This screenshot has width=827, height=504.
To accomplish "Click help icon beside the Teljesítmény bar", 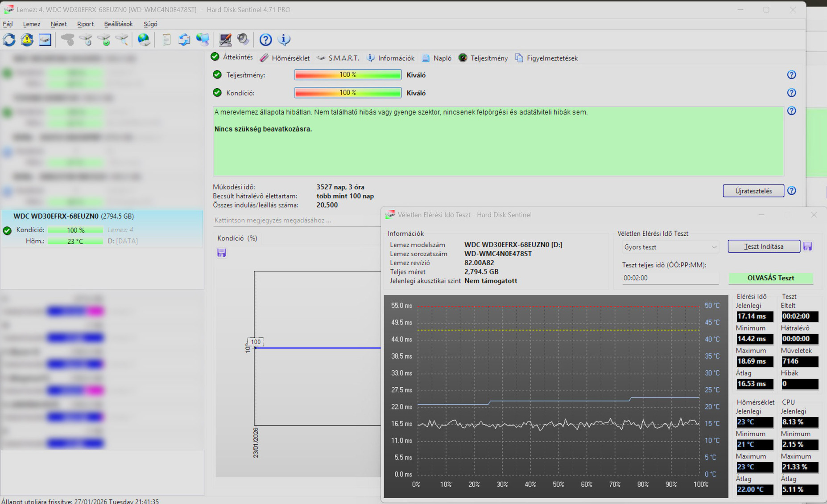I will tap(791, 75).
